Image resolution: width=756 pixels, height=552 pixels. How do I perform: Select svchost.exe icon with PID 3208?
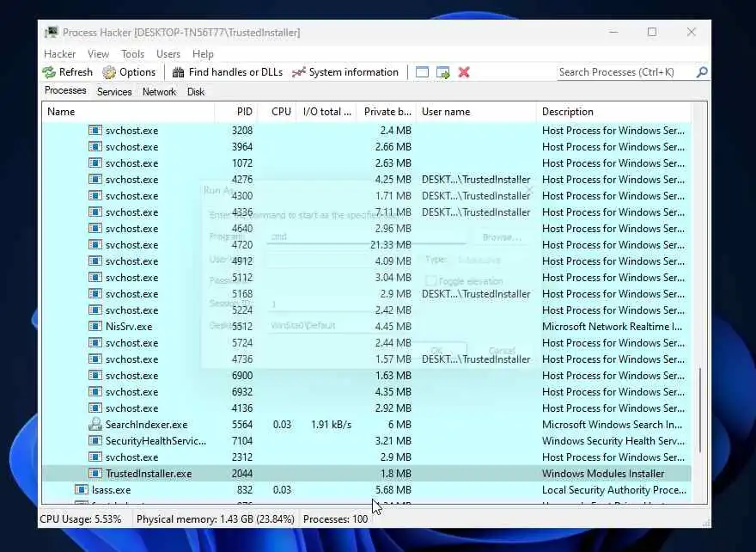(95, 131)
